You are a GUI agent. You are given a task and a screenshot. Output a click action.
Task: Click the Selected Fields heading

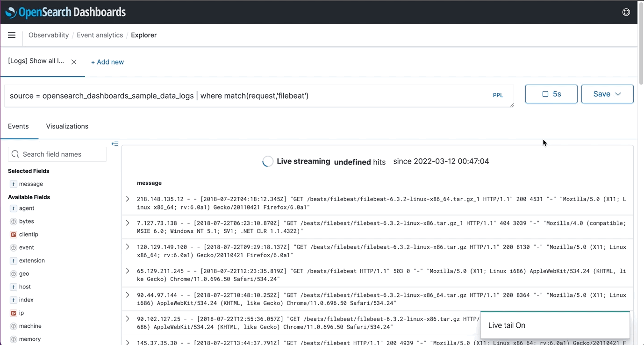pyautogui.click(x=29, y=171)
